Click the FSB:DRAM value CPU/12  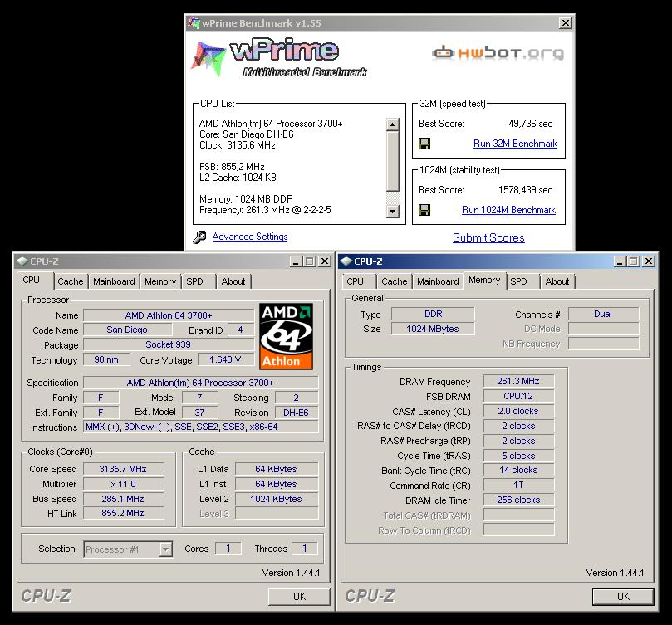coord(518,396)
